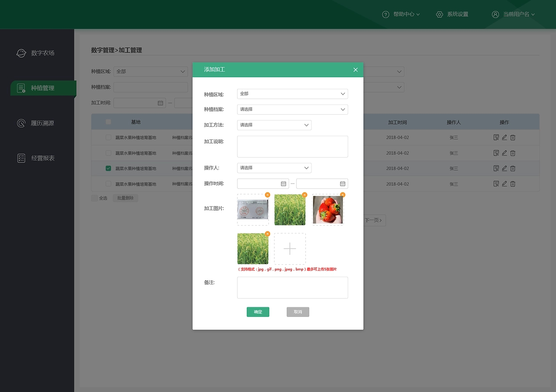Toggle the 全选 select-all checkbox
Viewport: 556px width, 392px height.
coord(94,198)
